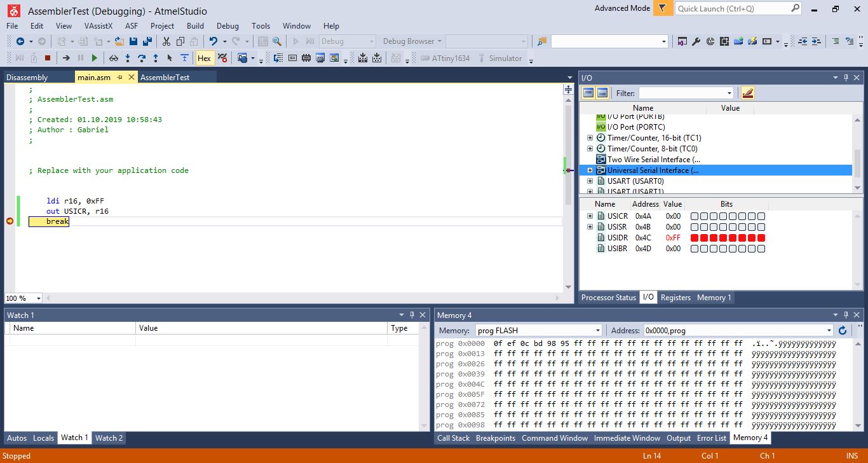This screenshot has height=463, width=868.
Task: Click the Memory Address input field
Action: [x=738, y=330]
